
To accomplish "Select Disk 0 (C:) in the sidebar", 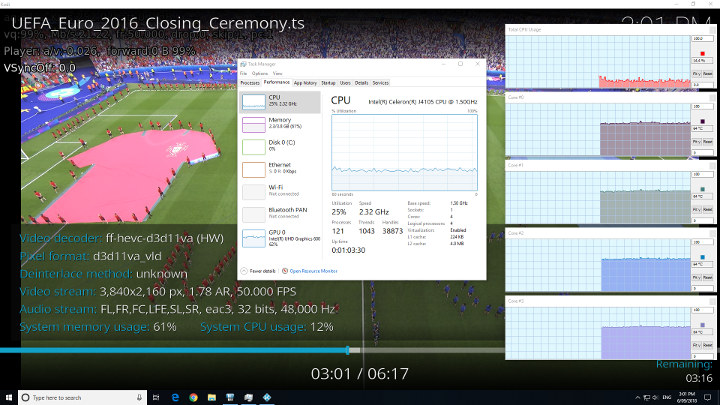I will [280, 146].
